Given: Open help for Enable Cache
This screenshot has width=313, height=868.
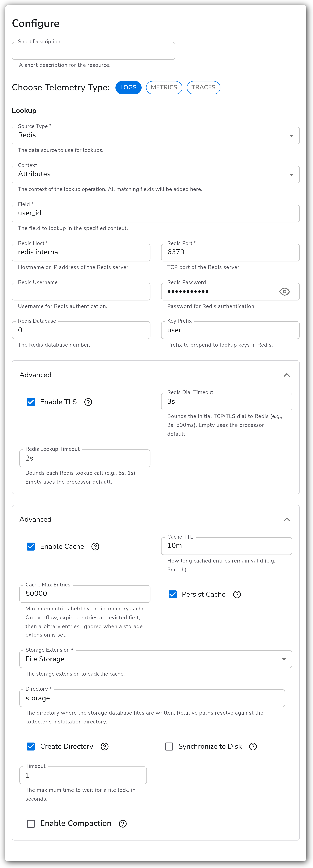Looking at the screenshot, I should tap(95, 547).
